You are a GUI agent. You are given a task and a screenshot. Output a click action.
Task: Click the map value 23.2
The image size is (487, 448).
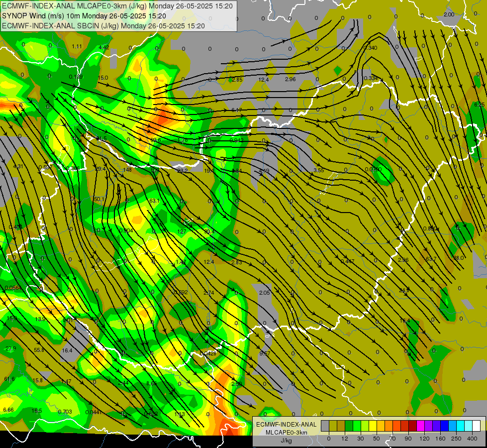183,171
